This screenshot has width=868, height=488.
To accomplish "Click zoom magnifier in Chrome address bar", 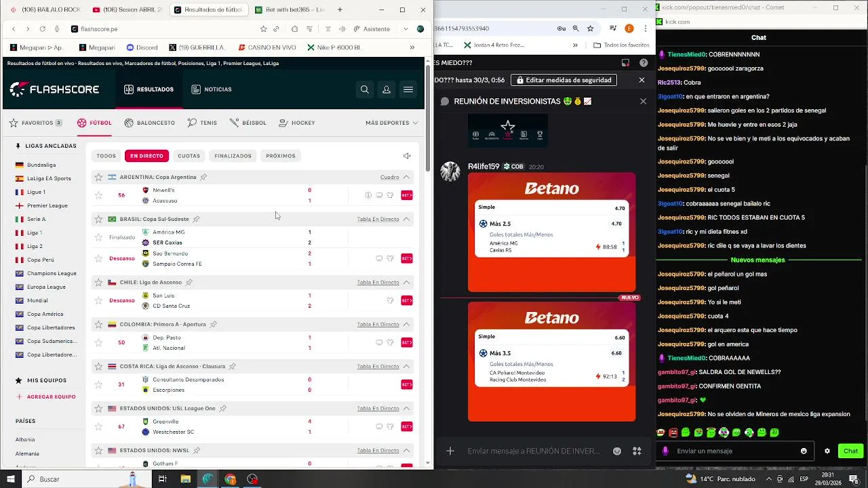I will (x=576, y=28).
